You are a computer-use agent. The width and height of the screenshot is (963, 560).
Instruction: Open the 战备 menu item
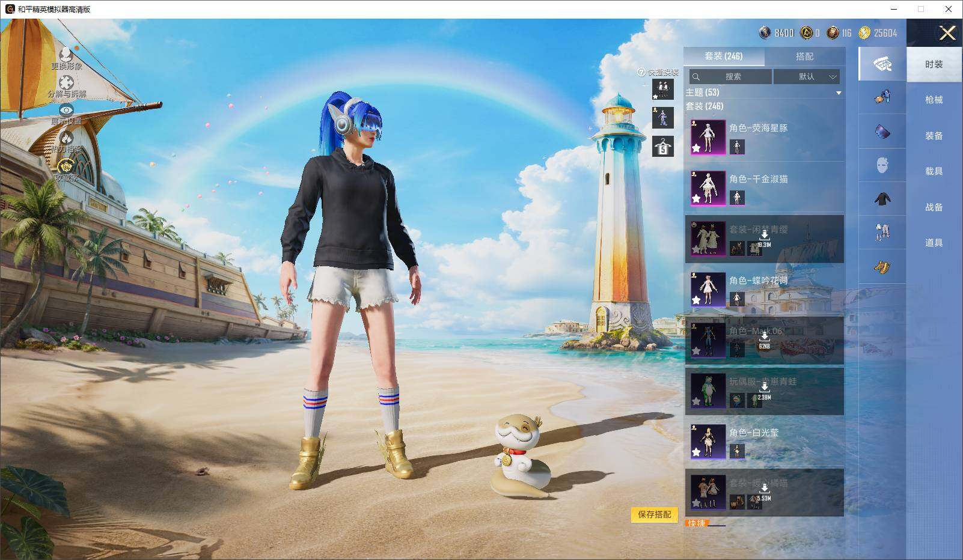point(934,207)
